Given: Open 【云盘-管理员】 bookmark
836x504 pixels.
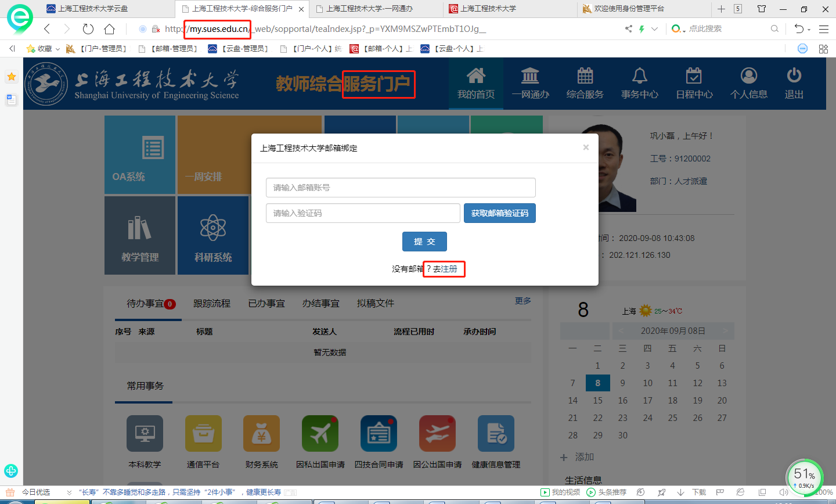Looking at the screenshot, I should [x=239, y=49].
